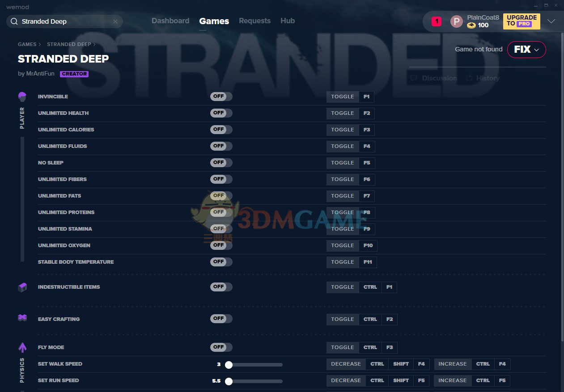Open GAMES breadcrumb link
The image size is (564, 392).
coord(27,44)
